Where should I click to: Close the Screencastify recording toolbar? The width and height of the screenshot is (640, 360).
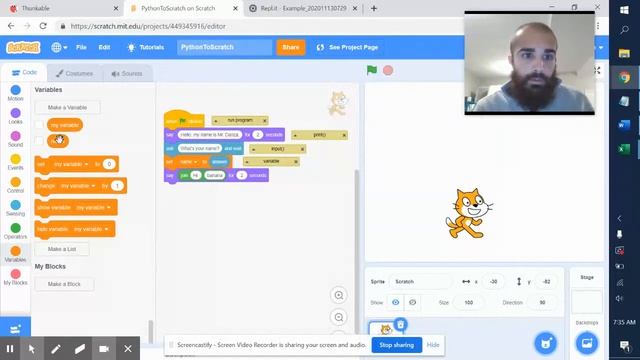point(128,349)
